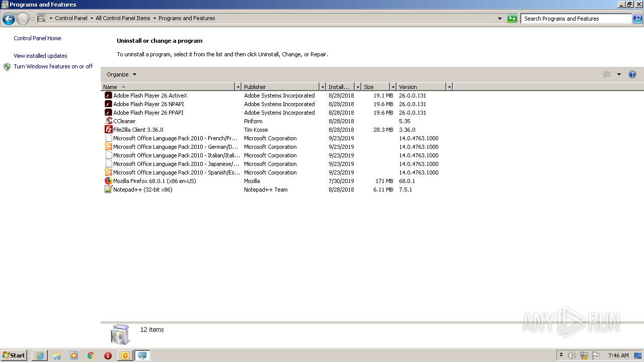Screen dimensions: 644x362
Task: Sort list by Version column header
Action: pyautogui.click(x=421, y=87)
